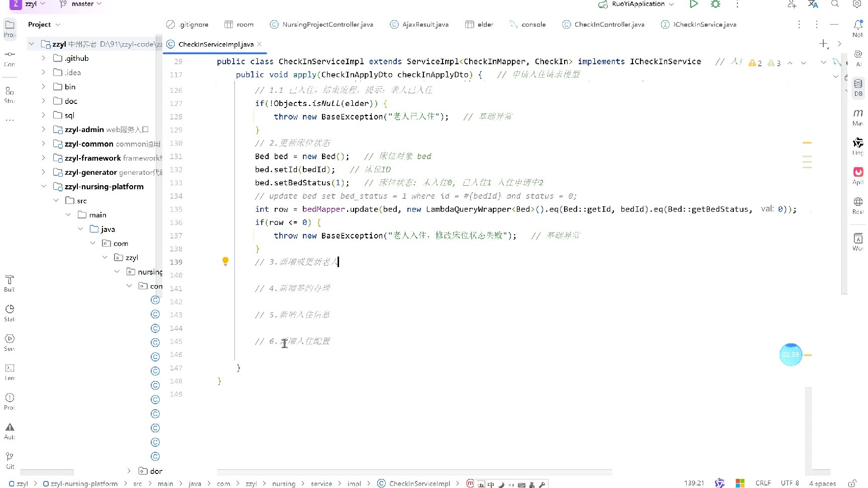Viewport: 868px width, 488px height.
Task: Click the yellow intention lightbulb on line 139
Action: click(226, 261)
